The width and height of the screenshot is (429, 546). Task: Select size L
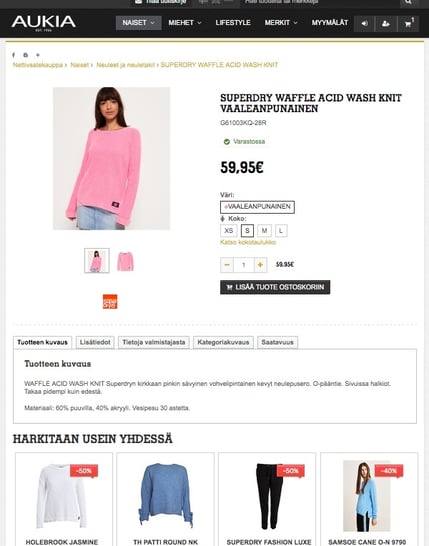coord(281,231)
